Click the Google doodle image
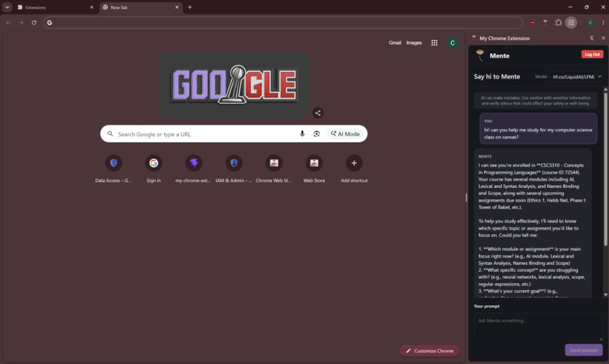 (x=233, y=85)
